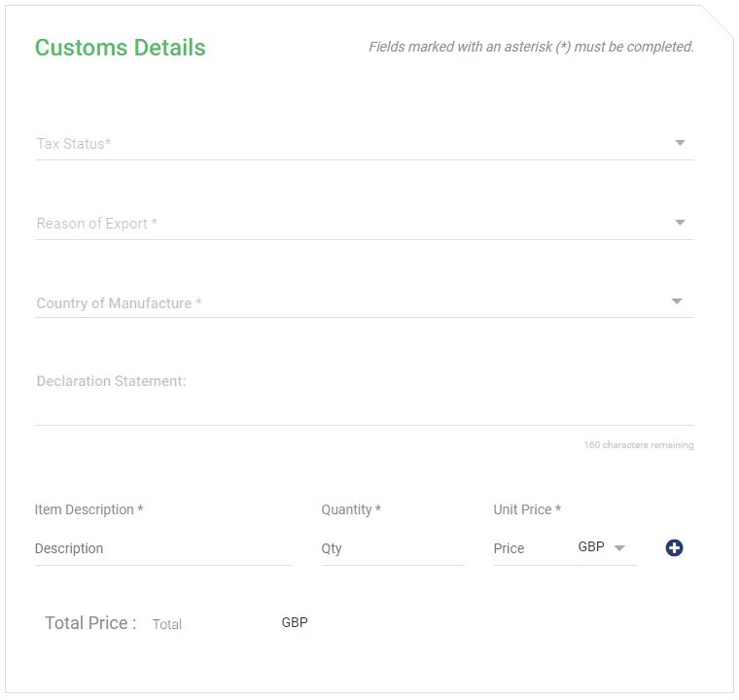Image resolution: width=739 pixels, height=700 pixels.
Task: Click the blue plus add-item icon
Action: [x=674, y=547]
